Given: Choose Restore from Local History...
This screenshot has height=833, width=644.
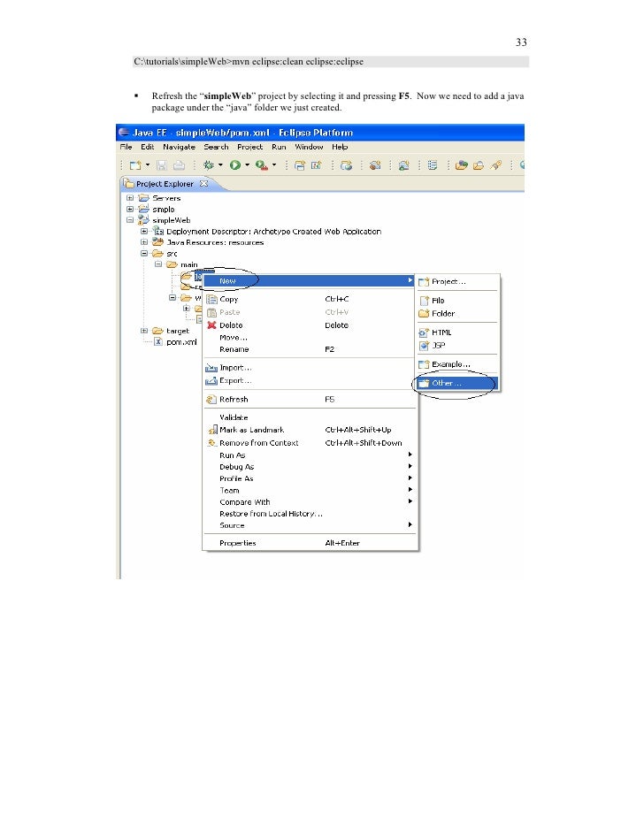Looking at the screenshot, I should 310,514.
